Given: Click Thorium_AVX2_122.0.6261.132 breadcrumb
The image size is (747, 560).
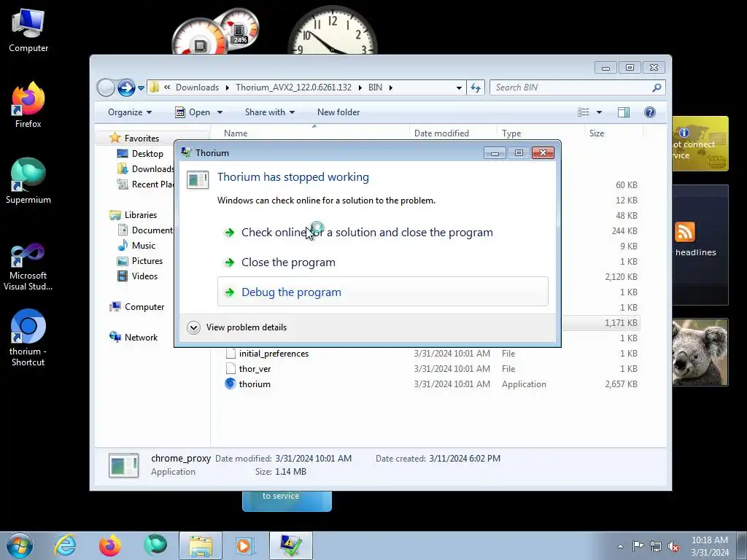Looking at the screenshot, I should (293, 87).
